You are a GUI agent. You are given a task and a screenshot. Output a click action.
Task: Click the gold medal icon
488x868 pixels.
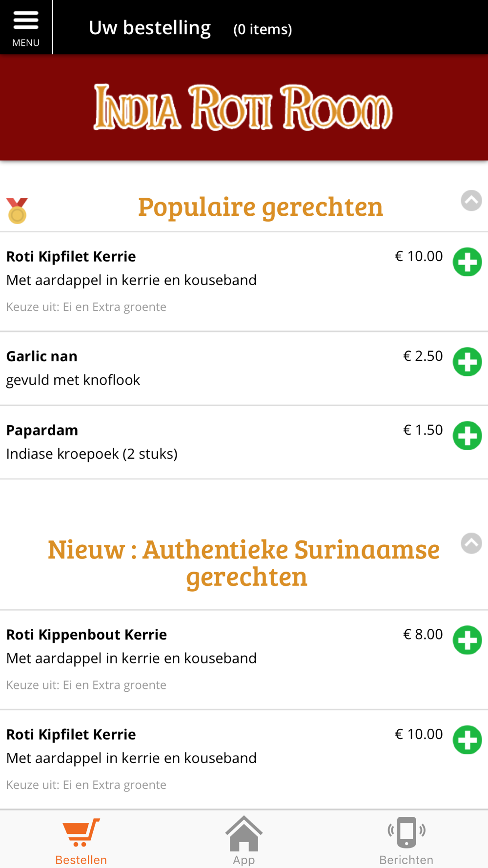[x=17, y=211]
